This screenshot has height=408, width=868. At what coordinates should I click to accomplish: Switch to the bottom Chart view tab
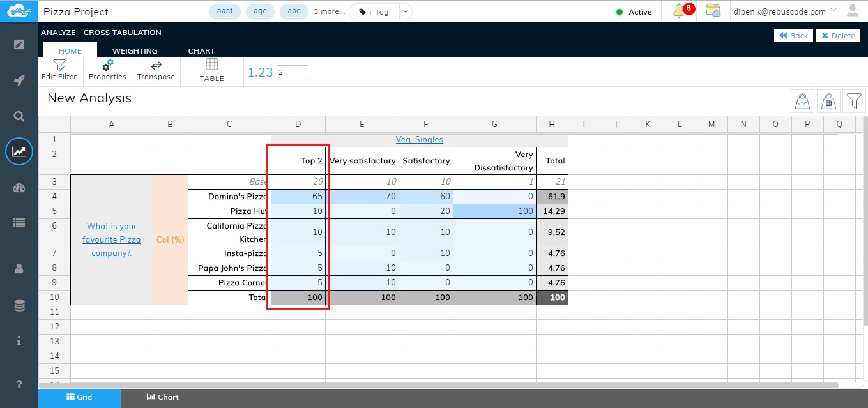point(162,397)
